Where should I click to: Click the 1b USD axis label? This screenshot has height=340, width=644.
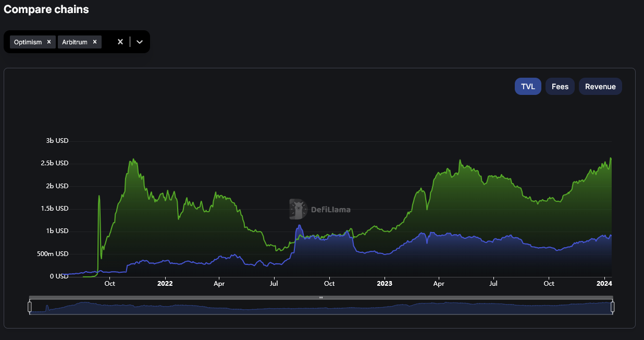point(57,231)
